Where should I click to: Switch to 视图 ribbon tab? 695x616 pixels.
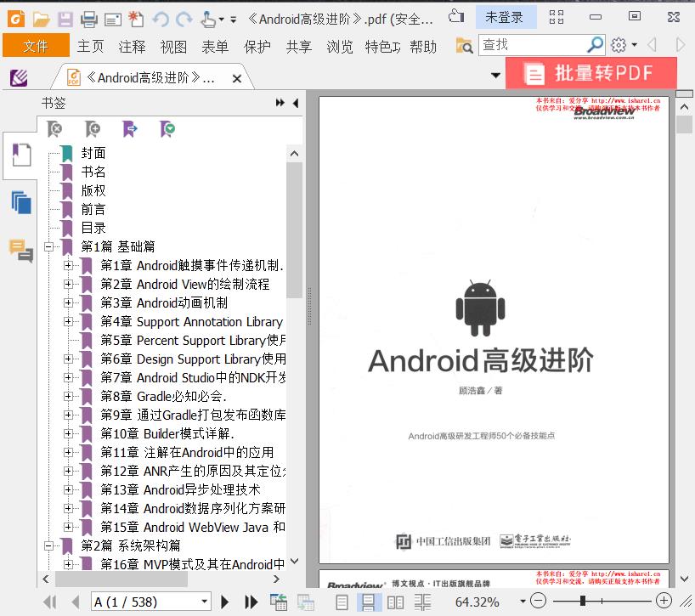click(x=173, y=46)
